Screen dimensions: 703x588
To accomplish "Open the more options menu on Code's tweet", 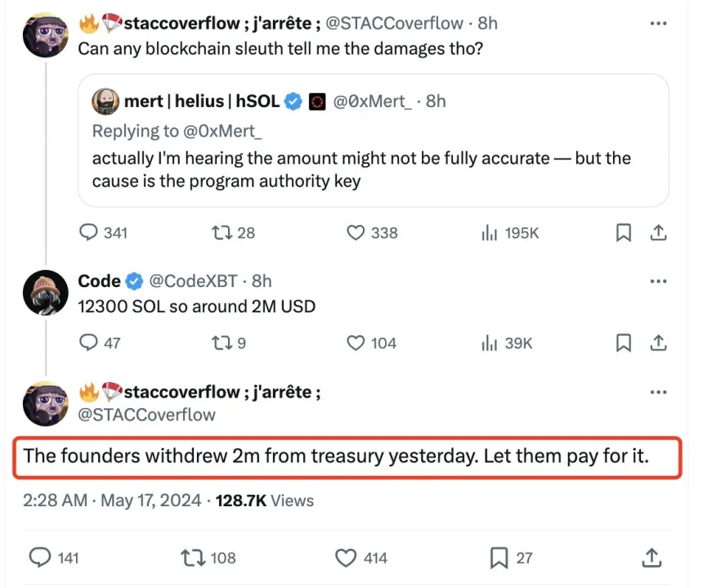I will tap(659, 281).
